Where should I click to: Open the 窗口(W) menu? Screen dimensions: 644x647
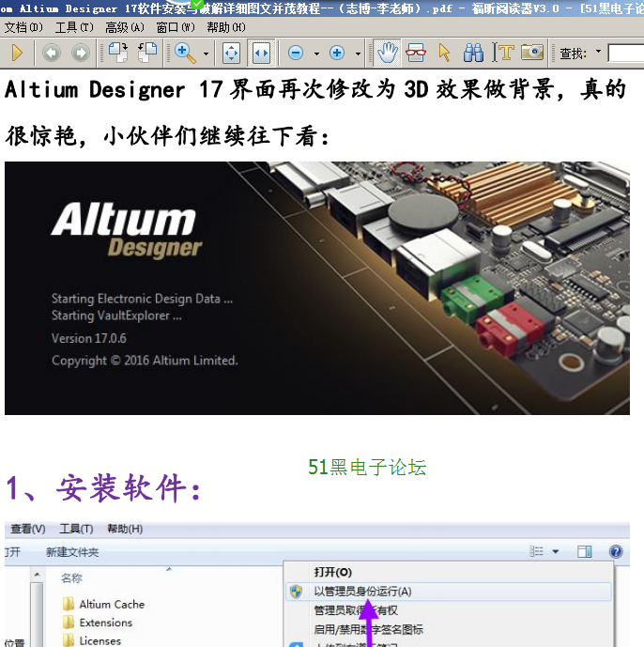coord(176,27)
